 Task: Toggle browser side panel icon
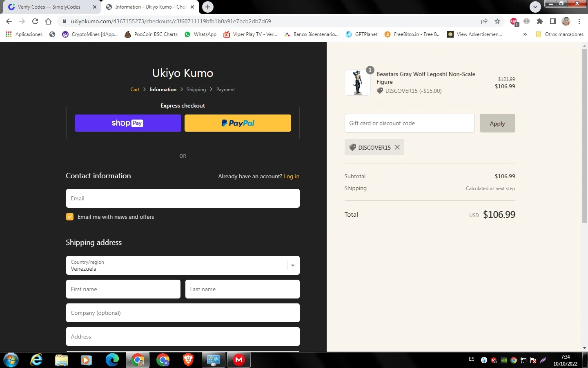point(553,21)
